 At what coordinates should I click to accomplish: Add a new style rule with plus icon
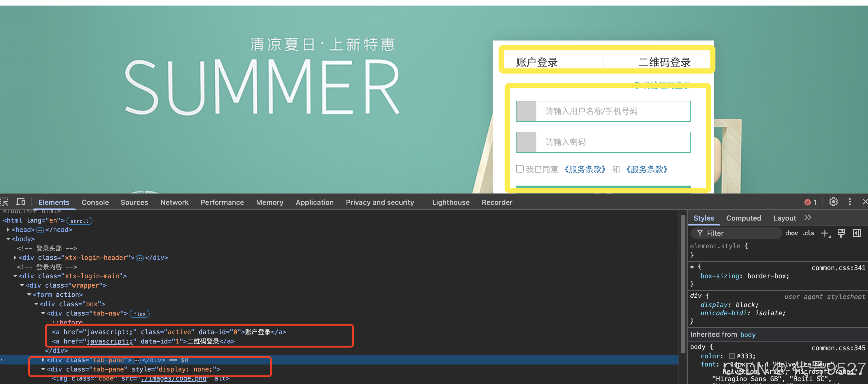pyautogui.click(x=825, y=233)
